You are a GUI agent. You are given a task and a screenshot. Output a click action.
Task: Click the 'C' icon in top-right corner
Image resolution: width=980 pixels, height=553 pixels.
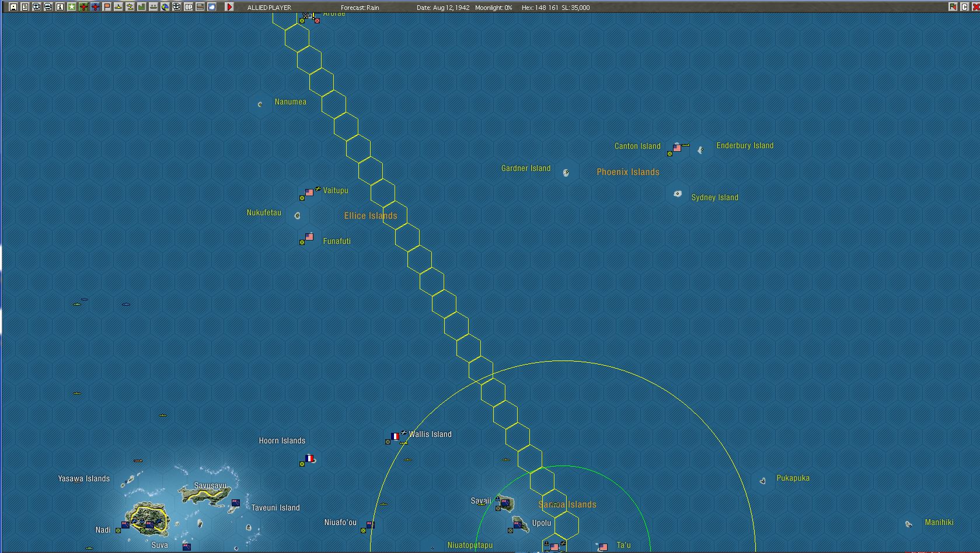pyautogui.click(x=964, y=7)
